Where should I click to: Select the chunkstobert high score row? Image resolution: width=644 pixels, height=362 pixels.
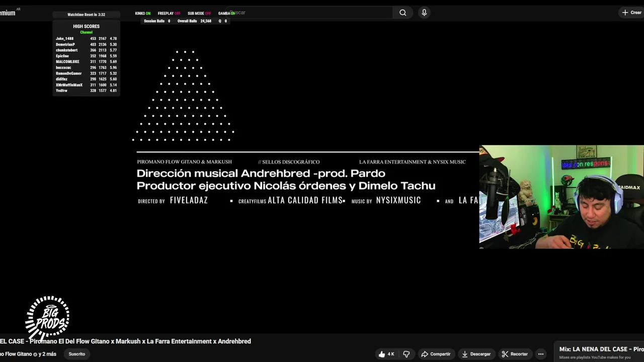pyautogui.click(x=86, y=50)
